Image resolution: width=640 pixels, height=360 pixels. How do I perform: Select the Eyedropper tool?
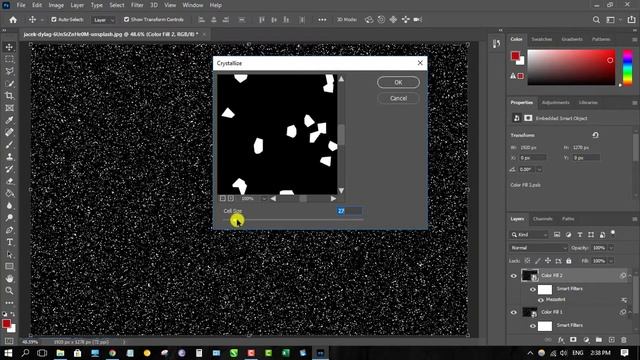(9, 120)
